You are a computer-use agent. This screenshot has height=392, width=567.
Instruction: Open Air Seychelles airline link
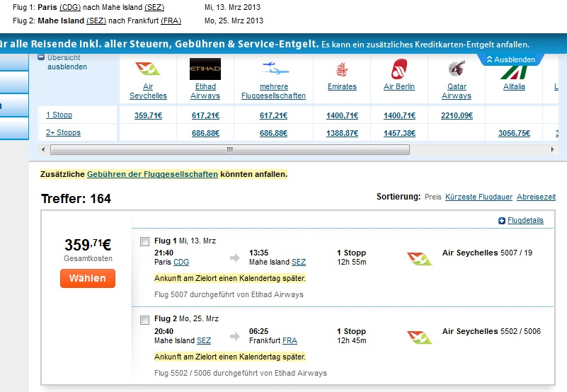(148, 91)
